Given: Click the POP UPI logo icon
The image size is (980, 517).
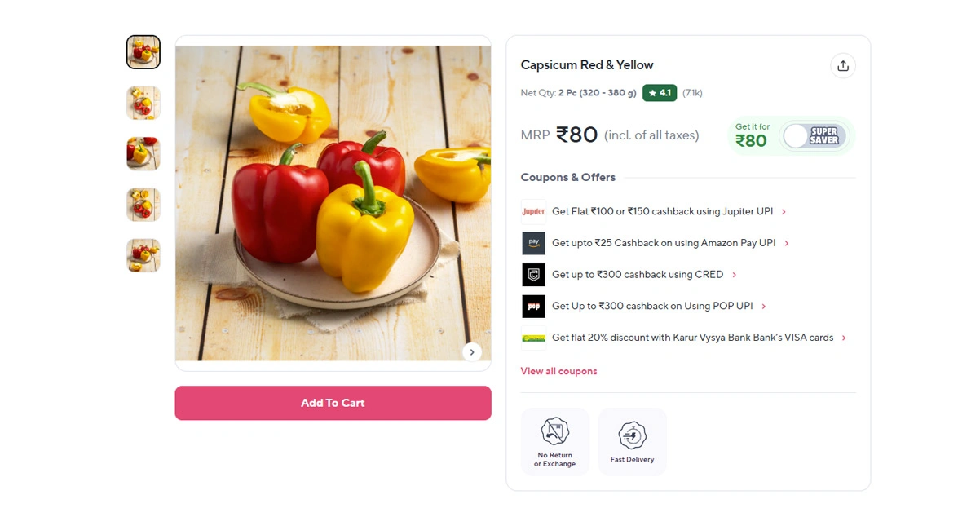Looking at the screenshot, I should click(533, 307).
